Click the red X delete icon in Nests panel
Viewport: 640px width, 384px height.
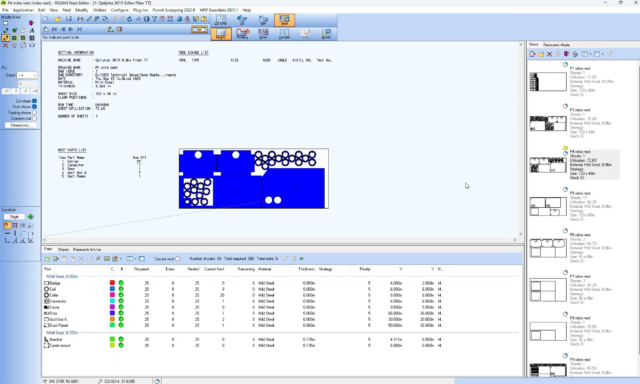point(549,54)
